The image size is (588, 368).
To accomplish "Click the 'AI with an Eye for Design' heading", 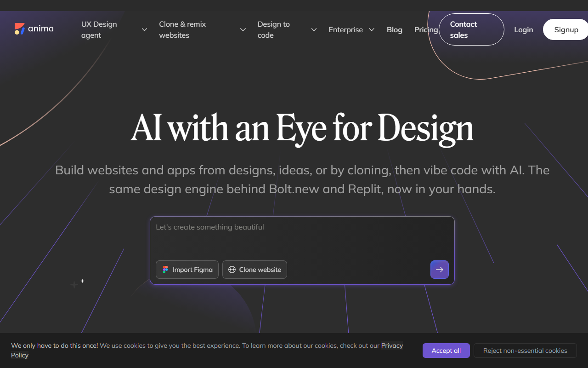I will pyautogui.click(x=302, y=128).
